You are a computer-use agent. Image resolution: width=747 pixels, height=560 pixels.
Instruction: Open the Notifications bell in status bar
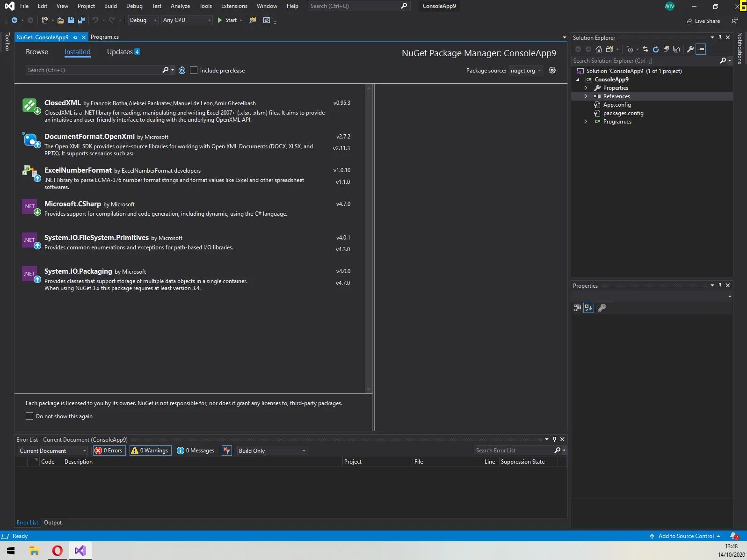734,536
